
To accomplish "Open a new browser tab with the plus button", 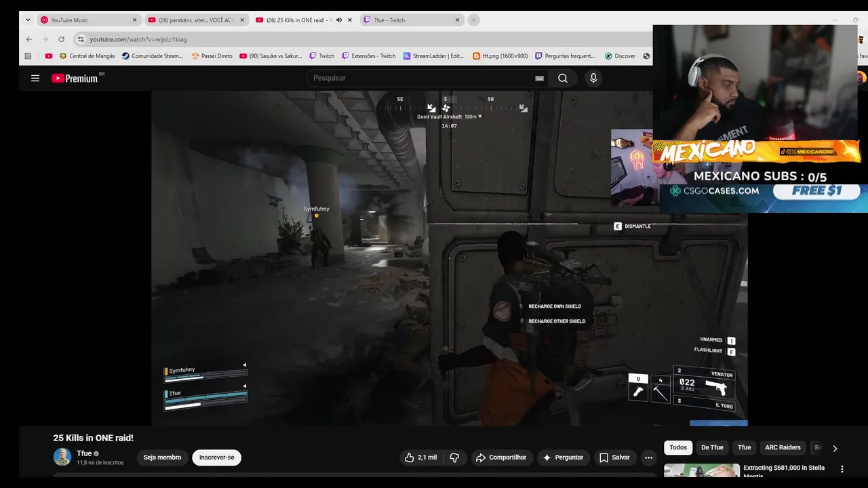I will pos(473,20).
